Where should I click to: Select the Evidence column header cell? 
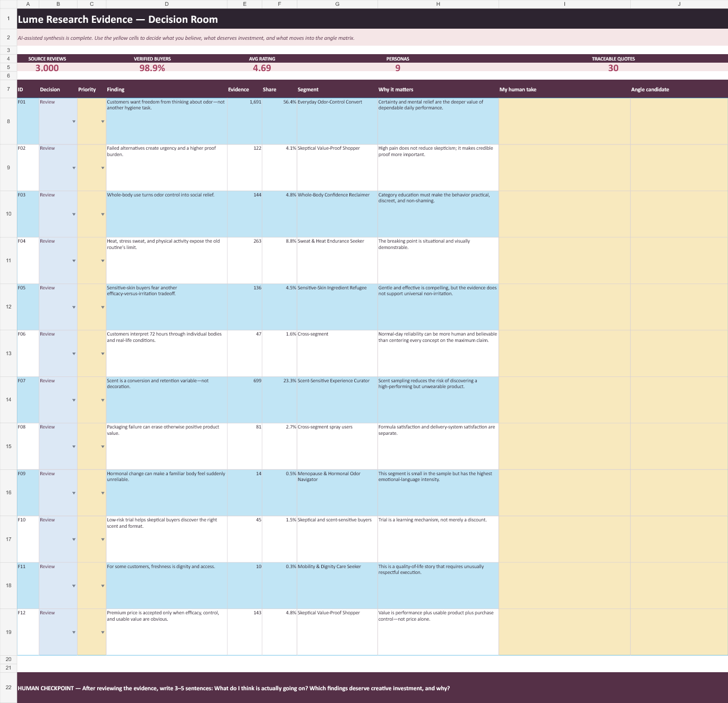pos(244,89)
